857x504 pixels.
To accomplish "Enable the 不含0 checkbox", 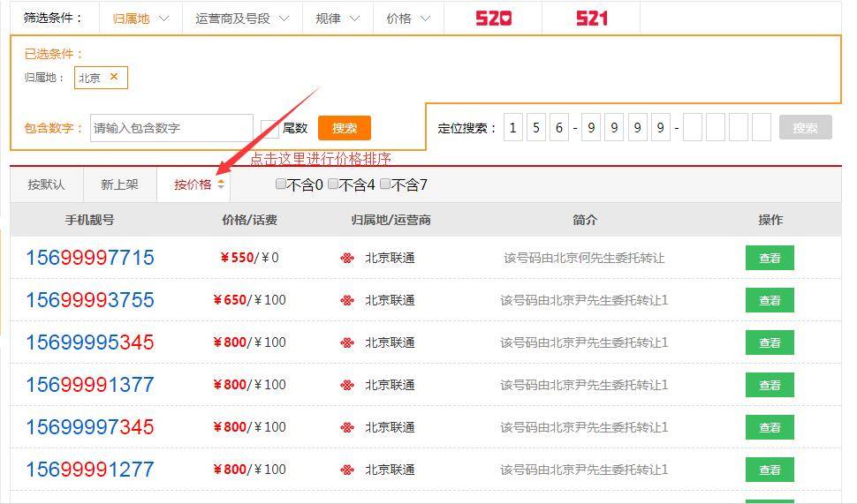I will click(281, 184).
